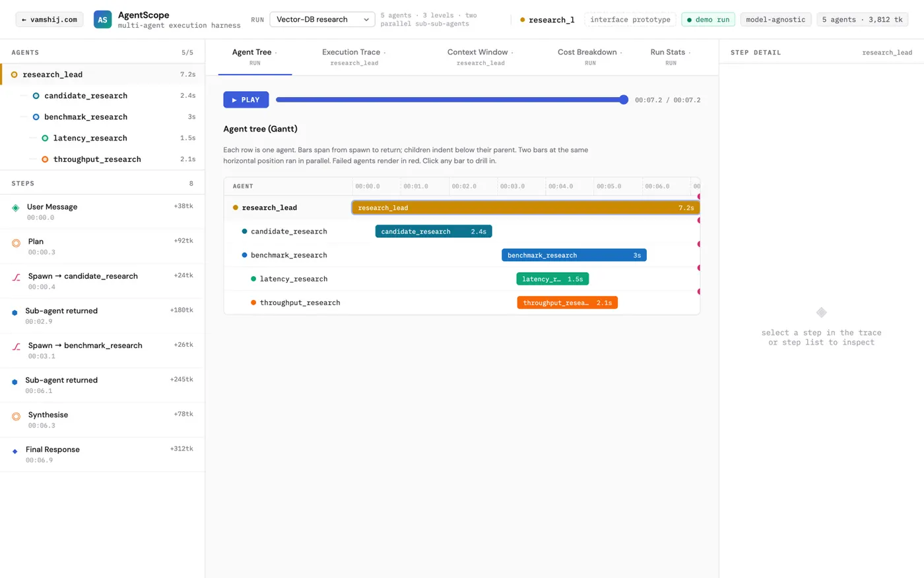Viewport: 924px width, 578px height.
Task: Click the Synthesise step icon
Action: pyautogui.click(x=16, y=416)
